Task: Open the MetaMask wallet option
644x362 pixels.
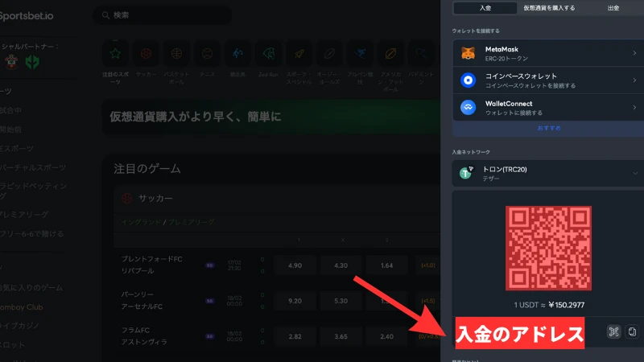Action: pyautogui.click(x=548, y=53)
